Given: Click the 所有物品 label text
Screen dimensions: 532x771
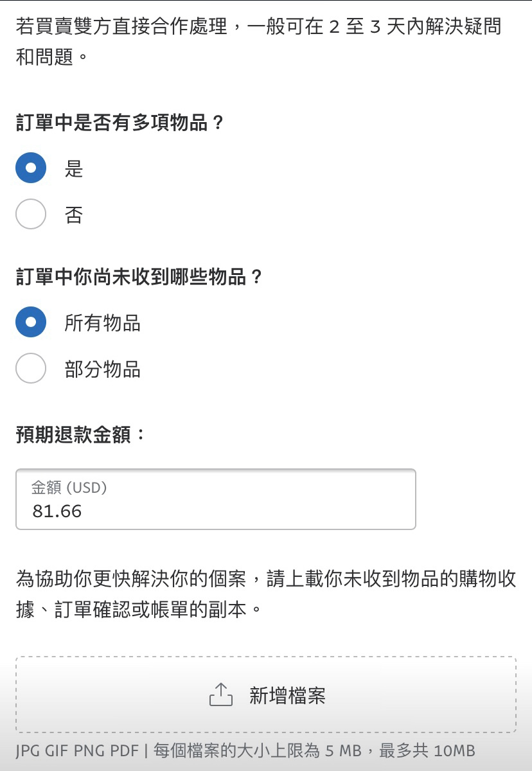Looking at the screenshot, I should 103,323.
